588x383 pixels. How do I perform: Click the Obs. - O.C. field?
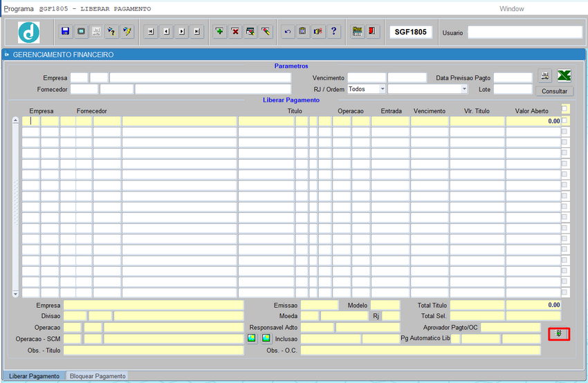click(421, 351)
